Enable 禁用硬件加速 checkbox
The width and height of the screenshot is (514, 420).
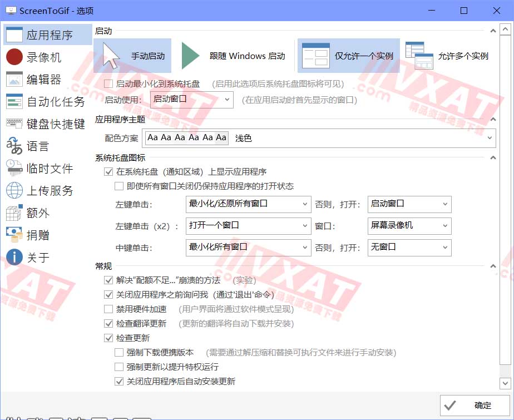coord(108,309)
